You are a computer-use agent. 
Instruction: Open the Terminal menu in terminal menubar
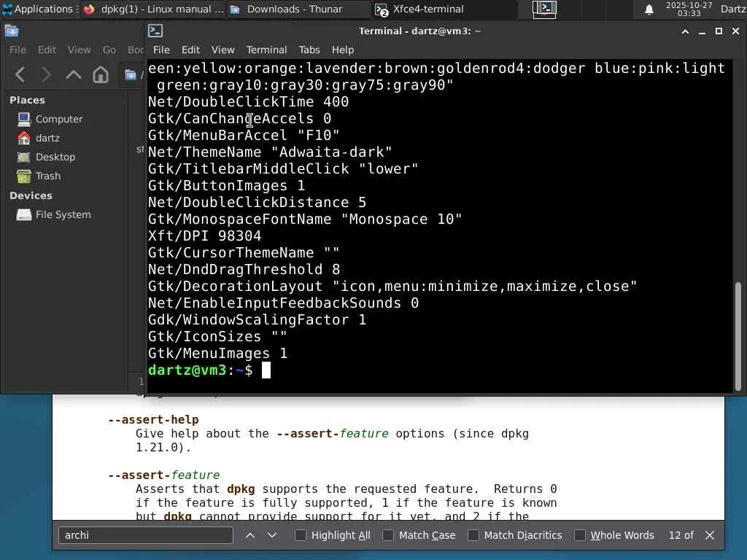267,50
